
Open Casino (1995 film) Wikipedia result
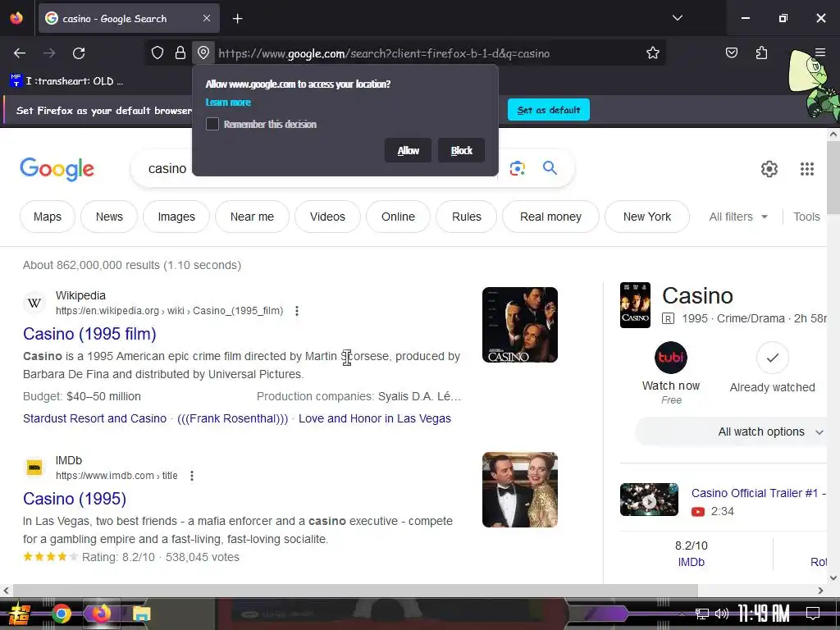(89, 334)
